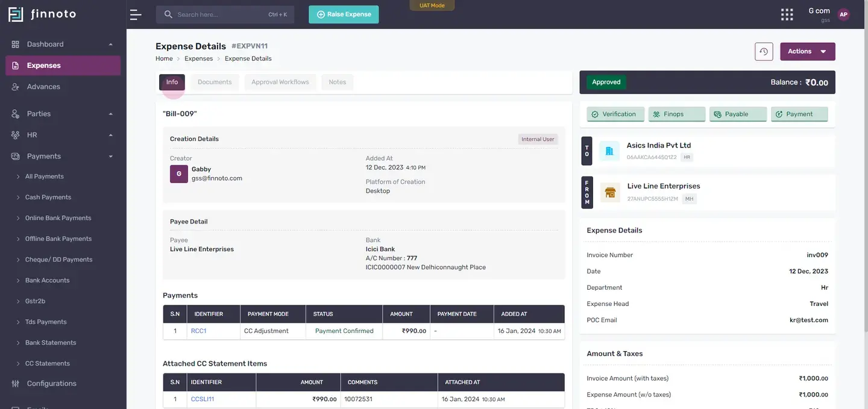
Task: Open Online Bank Payments submenu item
Action: point(58,218)
